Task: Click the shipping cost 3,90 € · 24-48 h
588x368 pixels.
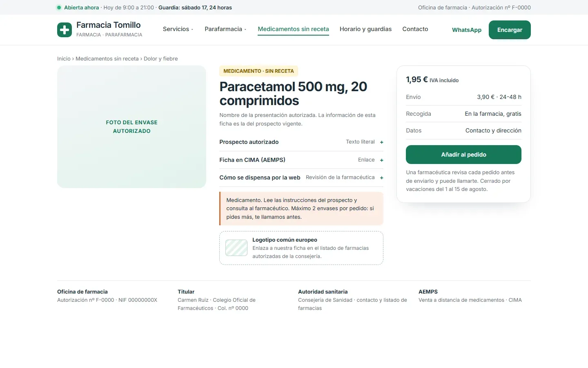Action: pyautogui.click(x=499, y=97)
